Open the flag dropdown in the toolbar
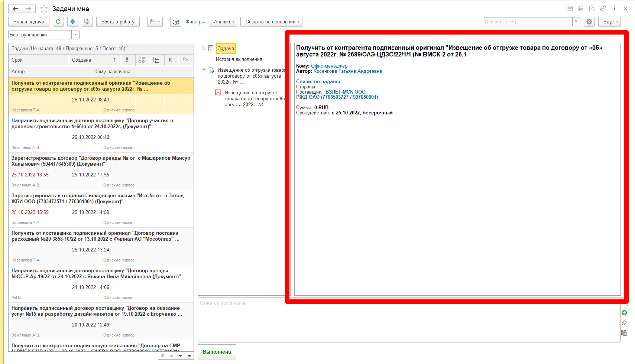This screenshot has height=364, width=635. (x=155, y=22)
